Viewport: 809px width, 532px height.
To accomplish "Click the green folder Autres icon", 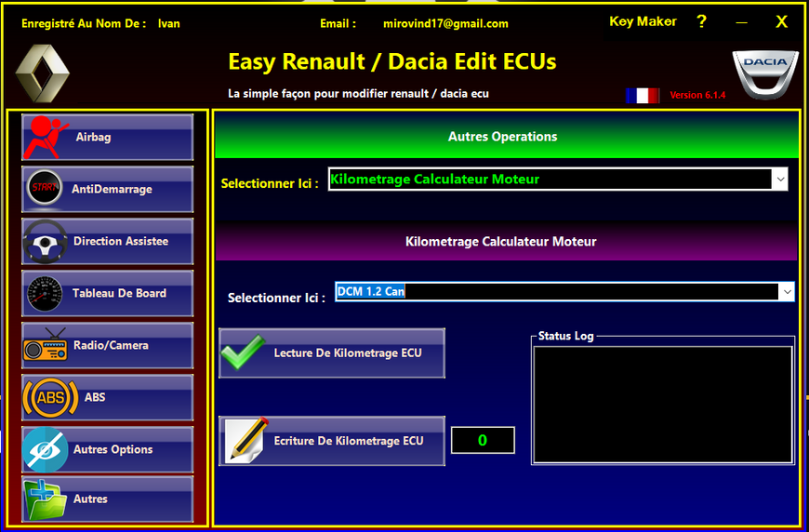I will point(46,499).
